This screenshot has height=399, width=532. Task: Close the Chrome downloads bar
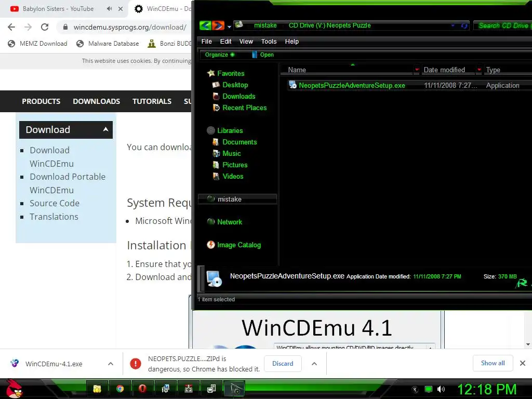(523, 363)
